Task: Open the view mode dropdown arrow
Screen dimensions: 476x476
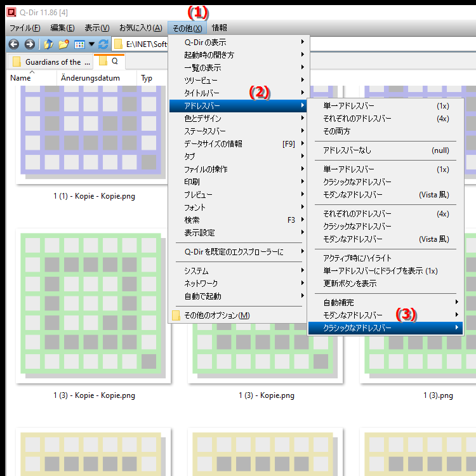Action: pyautogui.click(x=91, y=44)
